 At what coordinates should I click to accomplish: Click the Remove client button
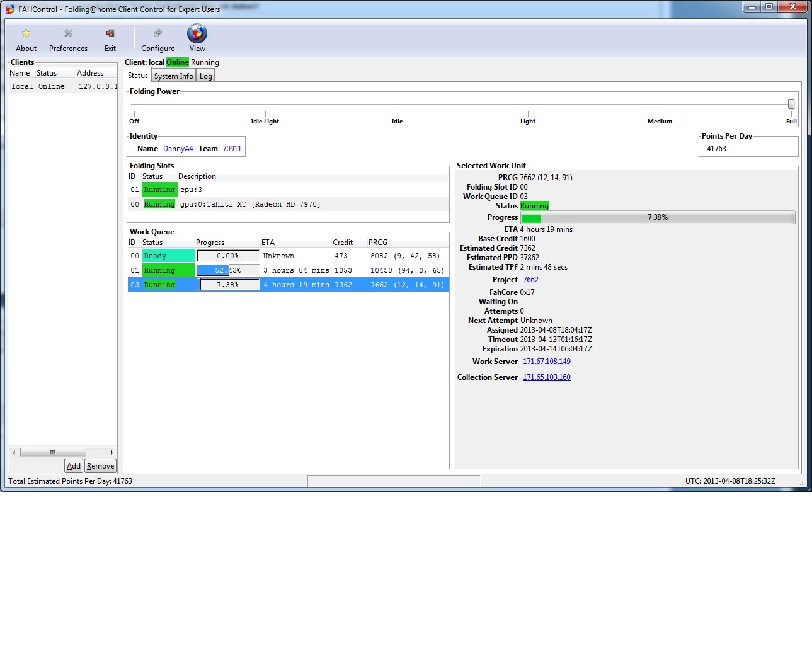(100, 466)
